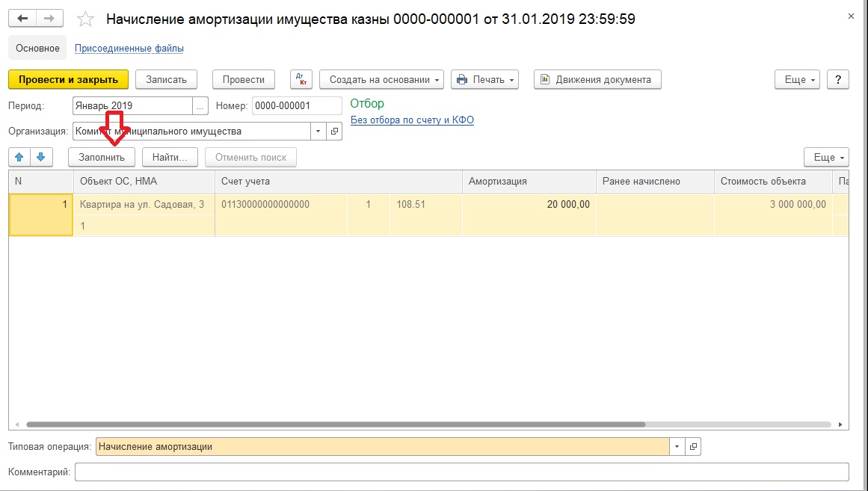868x491 pixels.
Task: Click the Заполнить button
Action: pos(102,157)
